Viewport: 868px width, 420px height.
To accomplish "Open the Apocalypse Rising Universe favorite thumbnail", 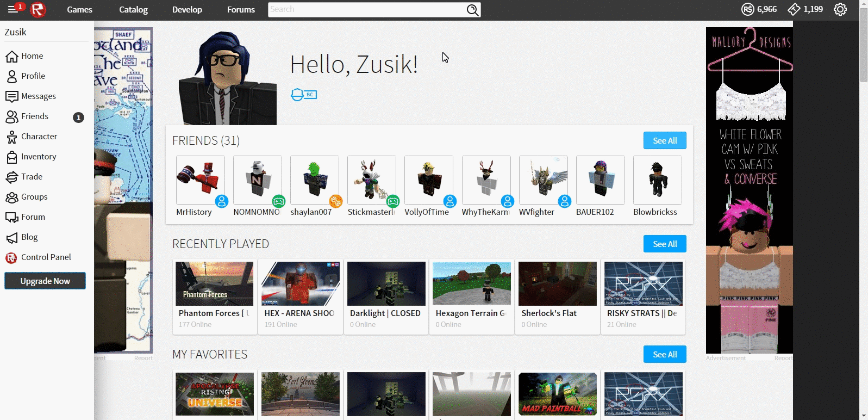I will point(215,394).
